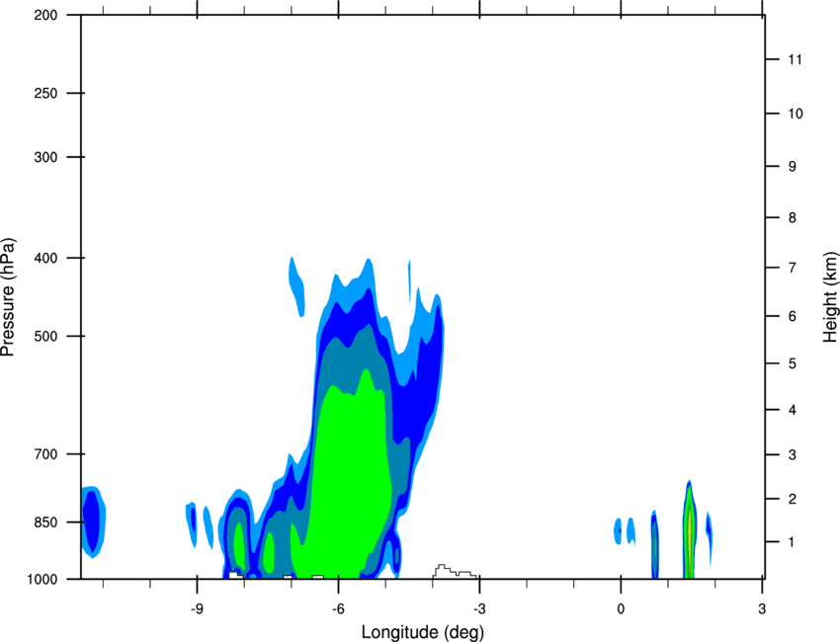The height and width of the screenshot is (642, 840).
Task: Click the 700 pressure tick label
Action: tap(45, 454)
